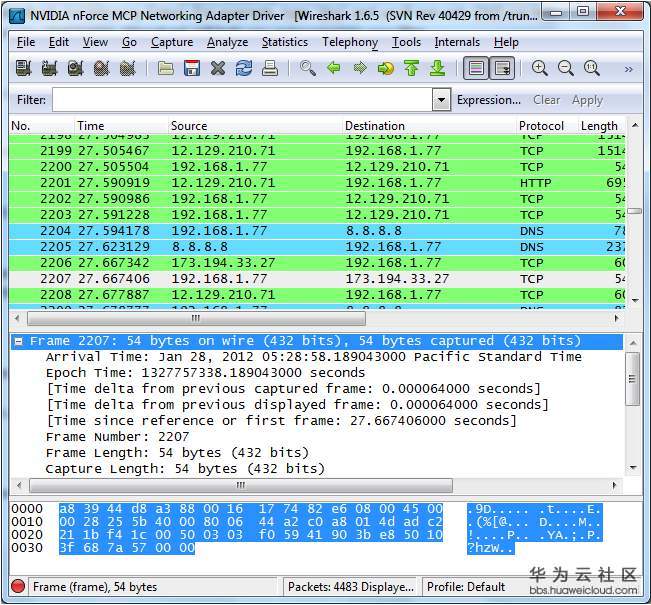The width and height of the screenshot is (651, 605).
Task: Collapse the Frame 2207 tree node
Action: click(18, 341)
